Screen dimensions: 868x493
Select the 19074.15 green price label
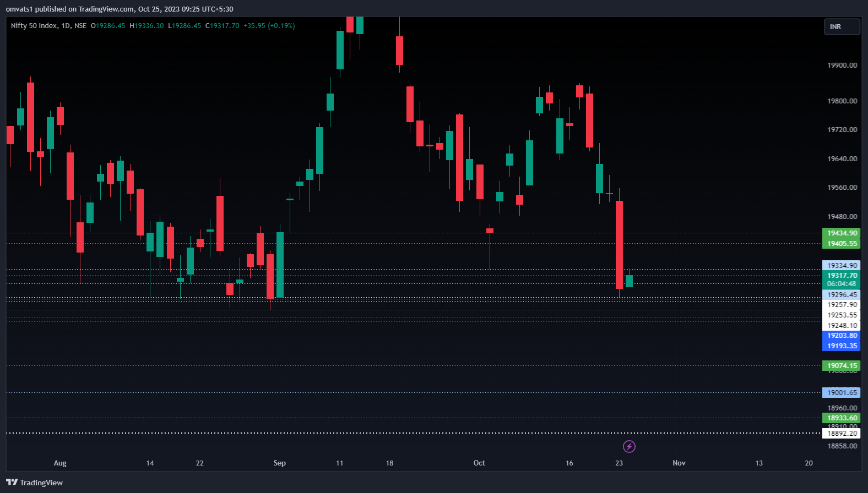pos(842,366)
